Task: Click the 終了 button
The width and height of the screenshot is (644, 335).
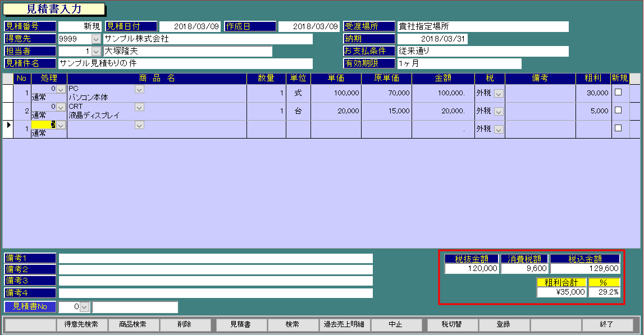Action: (x=607, y=324)
